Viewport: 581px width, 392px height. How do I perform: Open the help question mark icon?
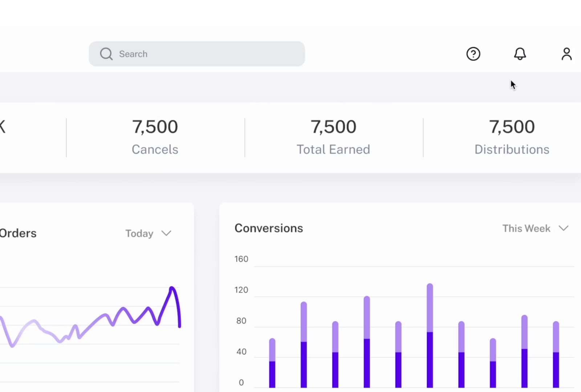coord(473,54)
